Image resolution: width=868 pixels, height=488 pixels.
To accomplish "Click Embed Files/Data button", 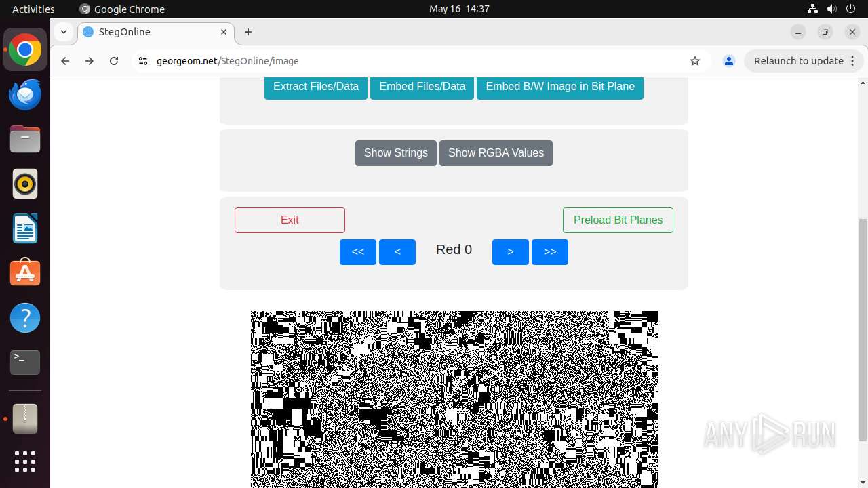I will point(422,87).
